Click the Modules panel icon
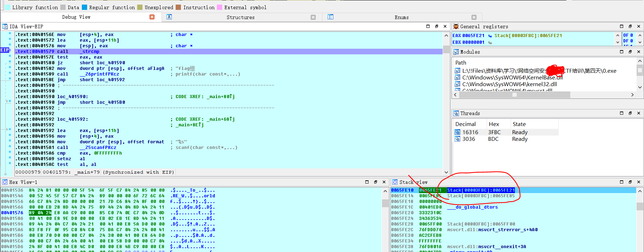This screenshot has height=252, width=644. [x=456, y=52]
